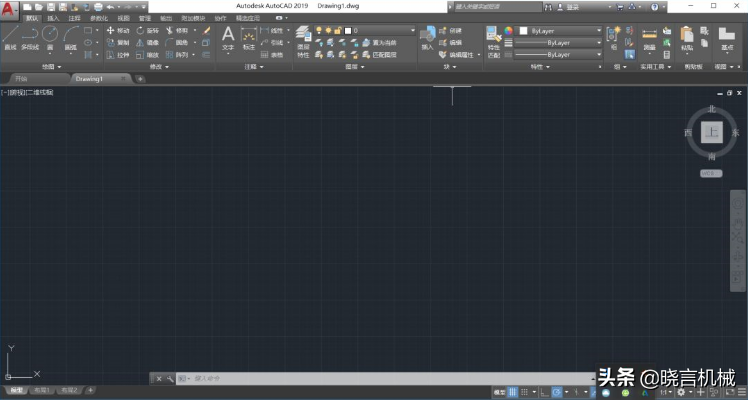
Task: Select the Line (直线) drawing tool
Action: click(9, 37)
